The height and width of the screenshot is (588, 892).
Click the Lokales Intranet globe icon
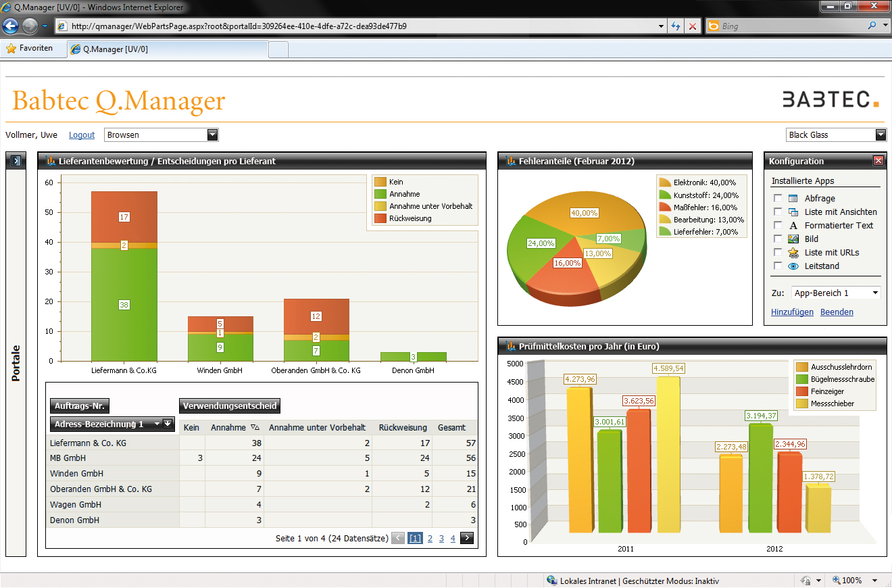552,581
